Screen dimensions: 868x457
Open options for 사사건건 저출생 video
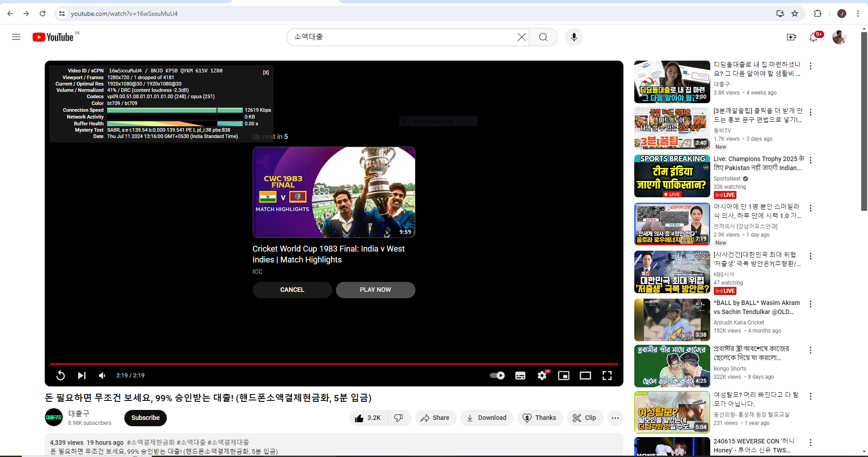[811, 256]
